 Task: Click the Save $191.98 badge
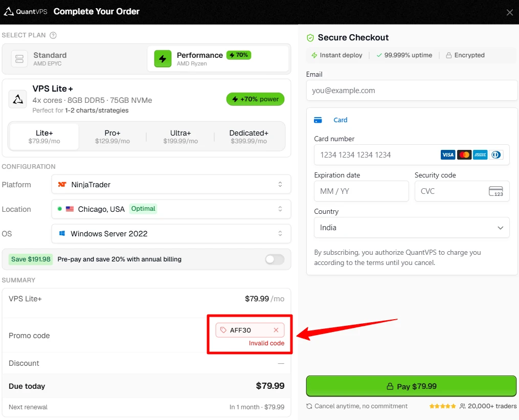(31, 259)
